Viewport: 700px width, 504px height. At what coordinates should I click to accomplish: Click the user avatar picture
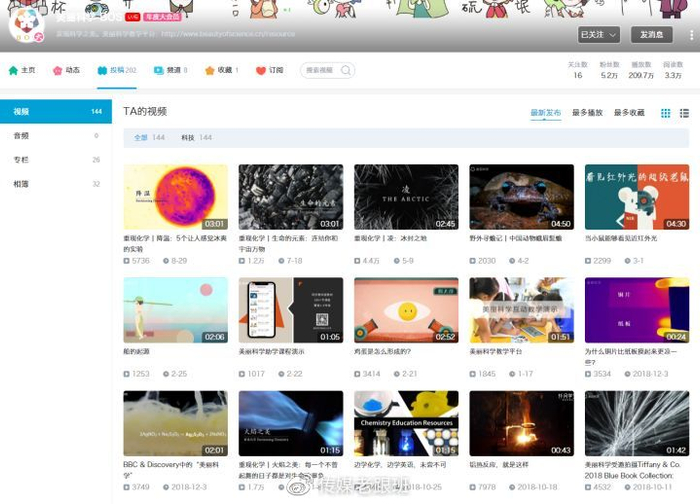pyautogui.click(x=25, y=23)
